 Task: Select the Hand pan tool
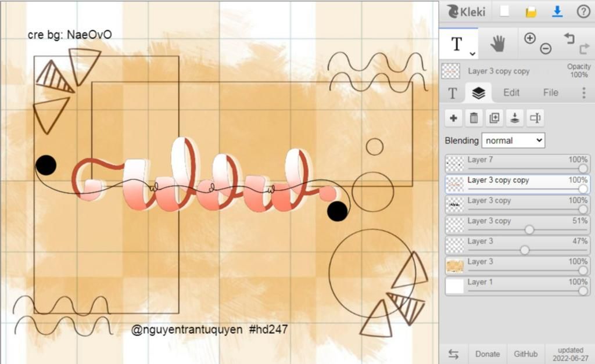coord(497,43)
